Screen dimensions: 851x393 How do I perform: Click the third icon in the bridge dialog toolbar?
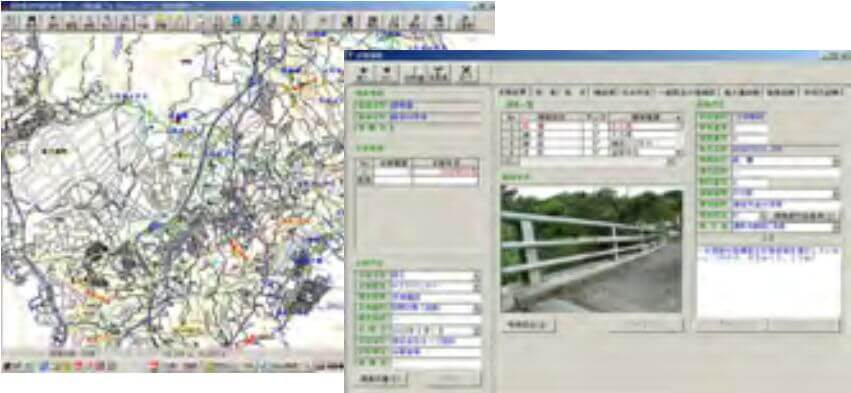[x=416, y=74]
